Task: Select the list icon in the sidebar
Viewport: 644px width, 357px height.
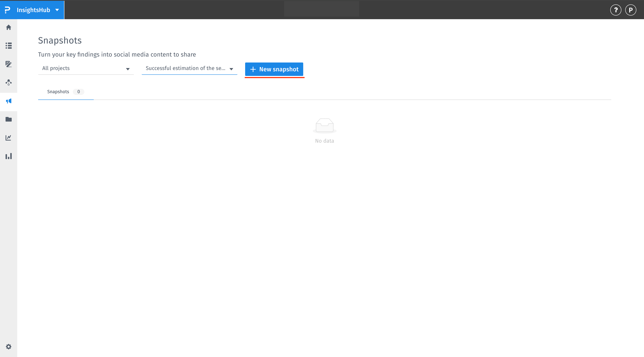Action: click(x=9, y=46)
